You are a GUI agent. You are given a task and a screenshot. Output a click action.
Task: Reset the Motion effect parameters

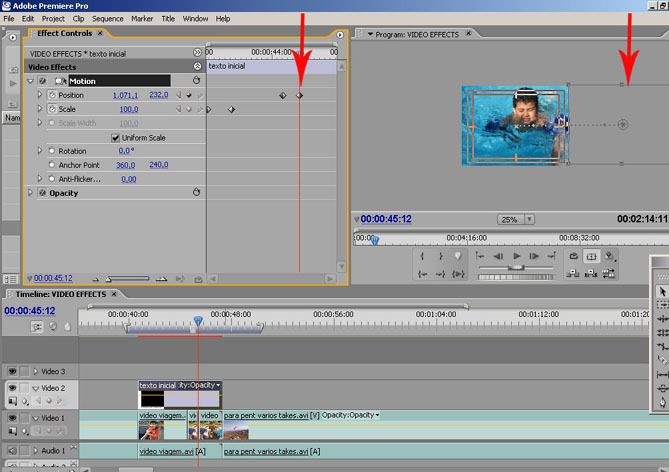click(196, 80)
